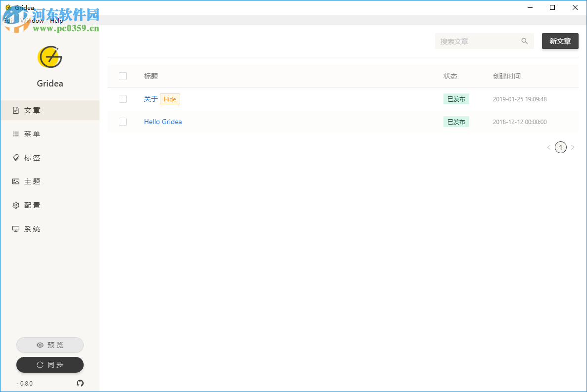Viewport: 587px width, 392px height.
Task: Click the Gridea name under logo
Action: pyautogui.click(x=50, y=84)
